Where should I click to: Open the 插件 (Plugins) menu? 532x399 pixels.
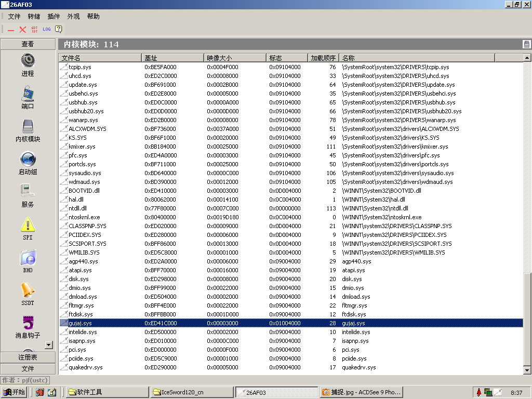point(54,17)
